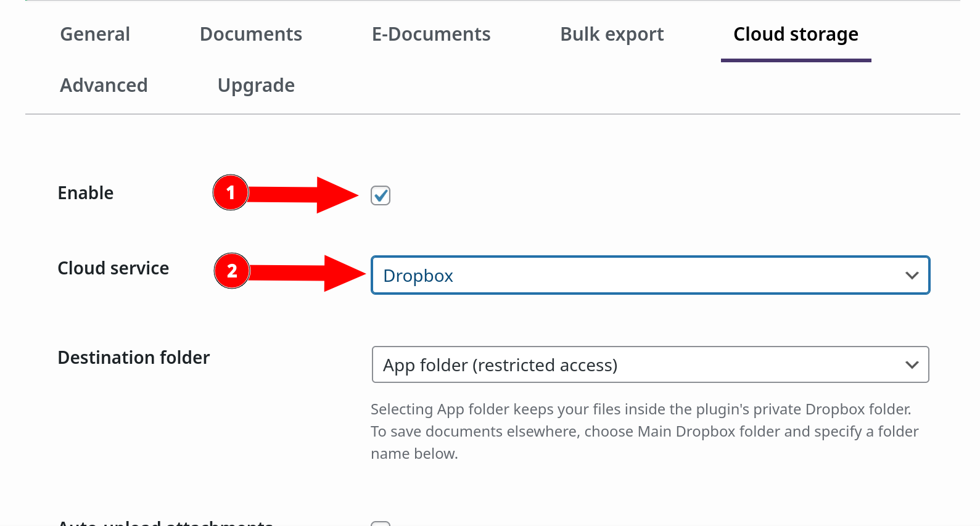Open the Bulk export tab
The width and height of the screenshot is (980, 526).
(x=611, y=34)
